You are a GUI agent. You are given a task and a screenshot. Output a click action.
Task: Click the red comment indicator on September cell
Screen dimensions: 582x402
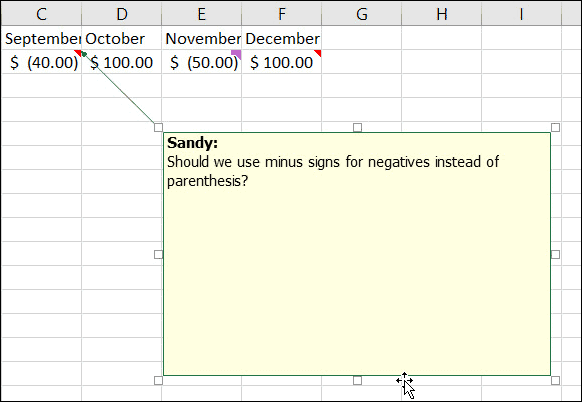(x=78, y=53)
